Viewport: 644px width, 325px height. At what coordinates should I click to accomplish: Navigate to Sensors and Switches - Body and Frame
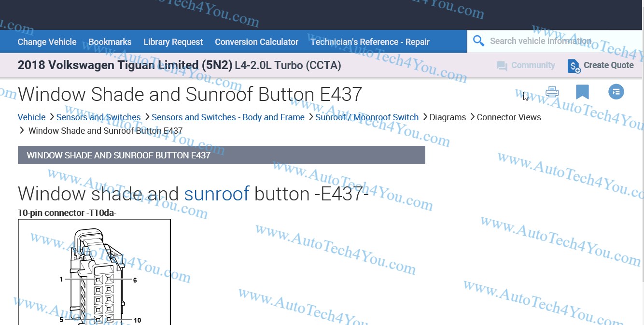coord(228,117)
